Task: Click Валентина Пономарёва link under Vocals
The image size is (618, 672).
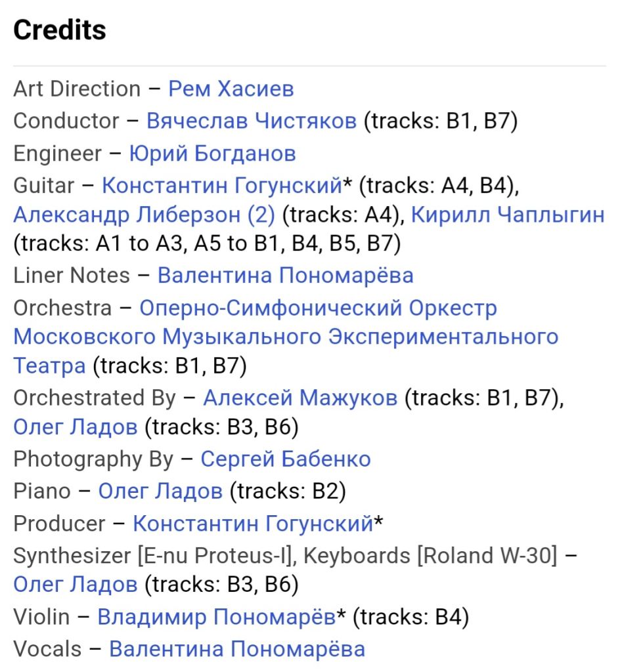Action: 236,649
